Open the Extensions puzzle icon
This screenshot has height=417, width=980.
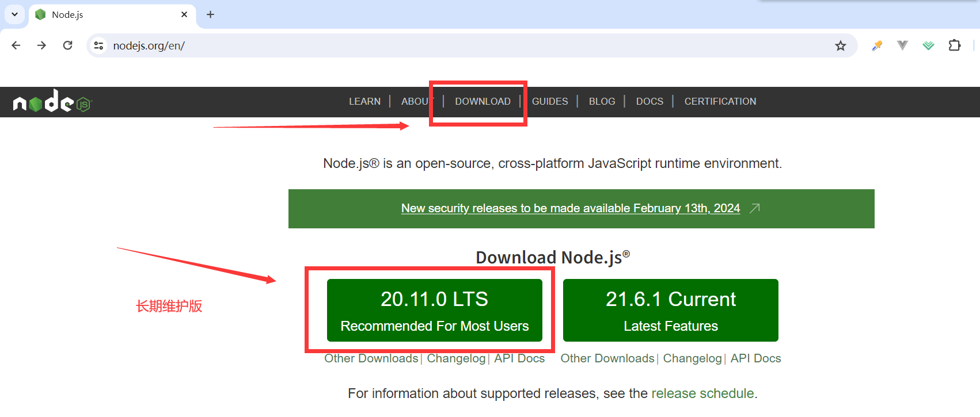[x=955, y=45]
